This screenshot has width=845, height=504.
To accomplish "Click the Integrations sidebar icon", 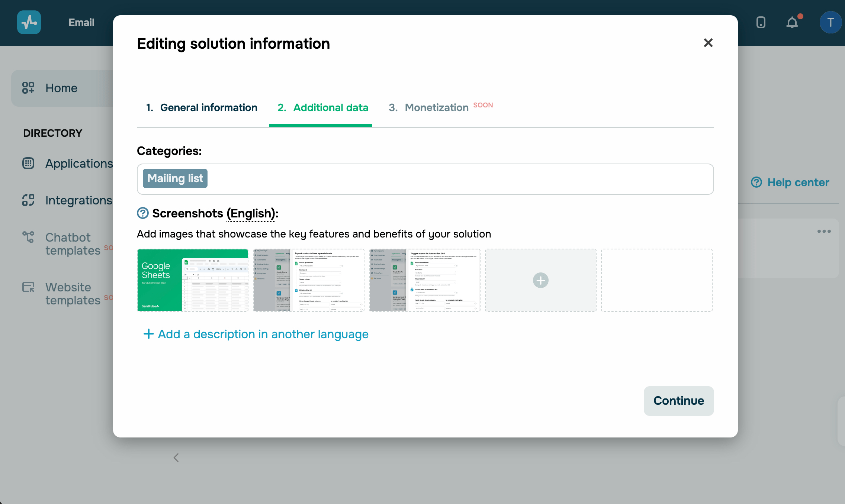I will point(28,200).
